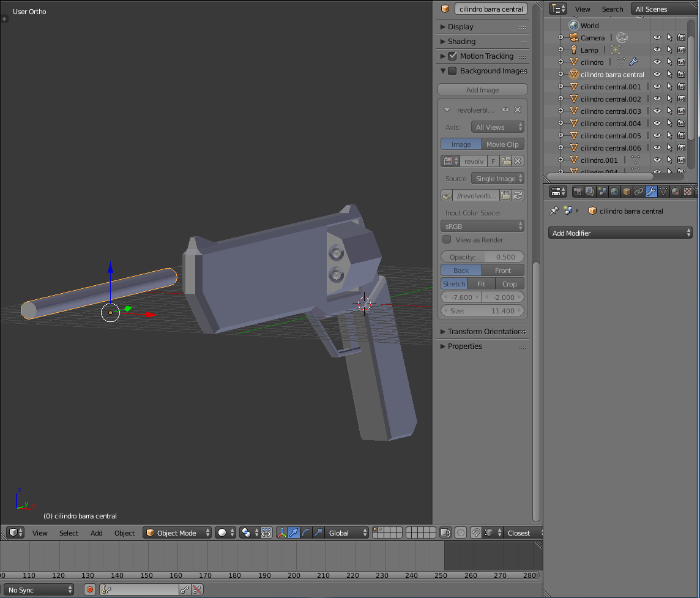Image resolution: width=700 pixels, height=598 pixels.
Task: Click the camera data icon beside Camera
Action: pyautogui.click(x=622, y=37)
